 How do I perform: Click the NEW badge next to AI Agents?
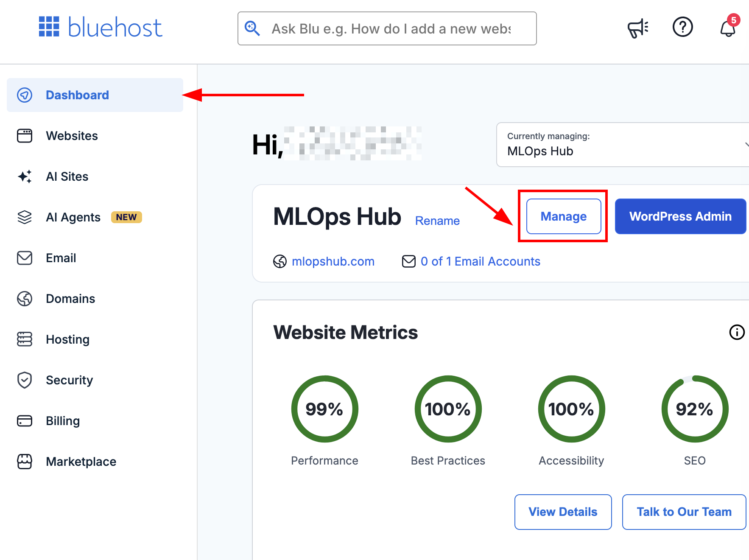click(x=126, y=217)
